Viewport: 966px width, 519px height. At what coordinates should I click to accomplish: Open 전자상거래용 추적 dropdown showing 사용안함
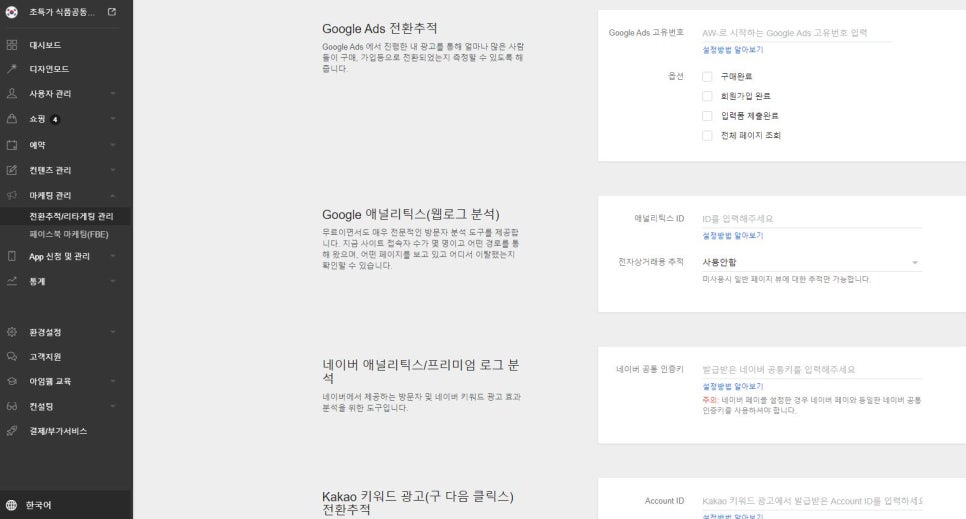[812, 262]
